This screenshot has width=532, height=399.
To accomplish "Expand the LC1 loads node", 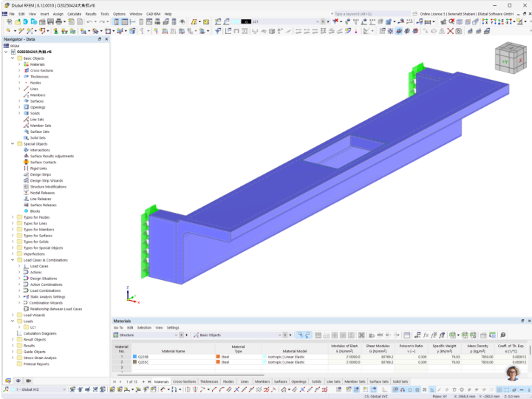I will pyautogui.click(x=19, y=327).
